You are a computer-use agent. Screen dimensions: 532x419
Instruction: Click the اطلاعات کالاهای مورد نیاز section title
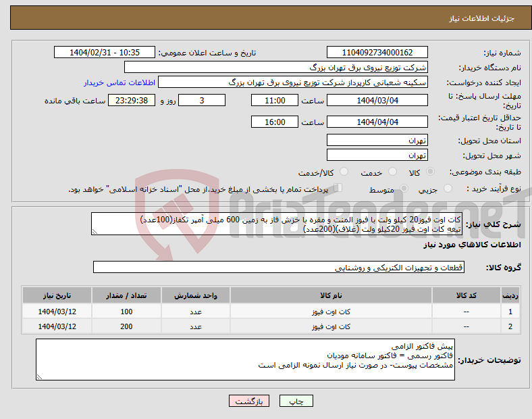click(x=472, y=245)
